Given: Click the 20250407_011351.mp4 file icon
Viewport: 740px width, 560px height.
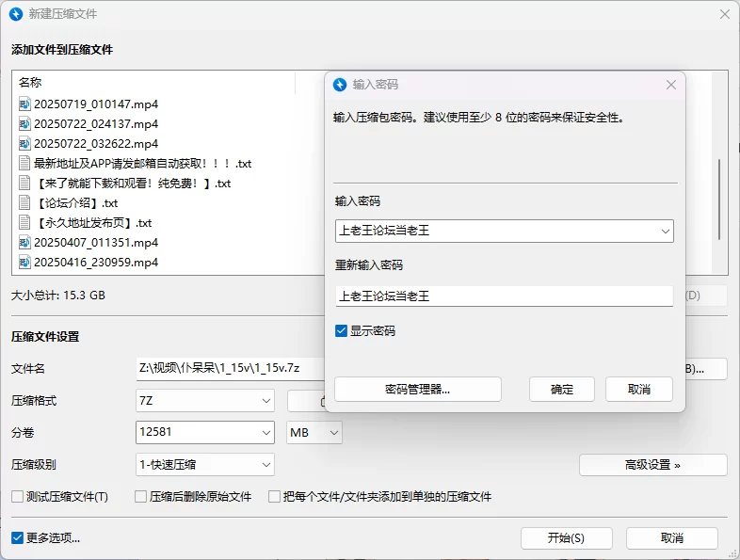Looking at the screenshot, I should point(24,242).
